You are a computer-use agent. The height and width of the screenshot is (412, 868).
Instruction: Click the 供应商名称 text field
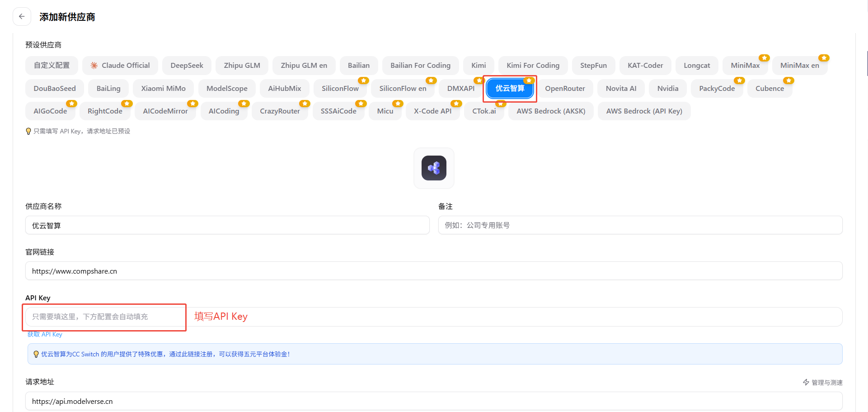227,225
